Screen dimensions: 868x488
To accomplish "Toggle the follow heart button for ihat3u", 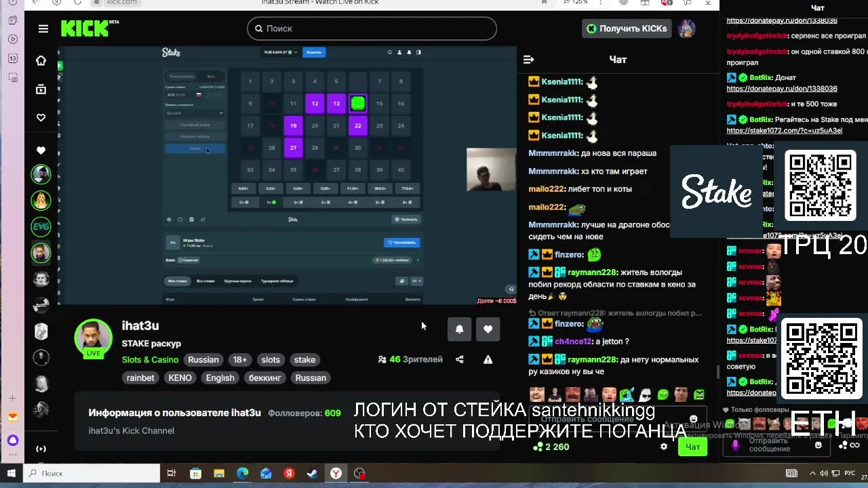I will (488, 329).
